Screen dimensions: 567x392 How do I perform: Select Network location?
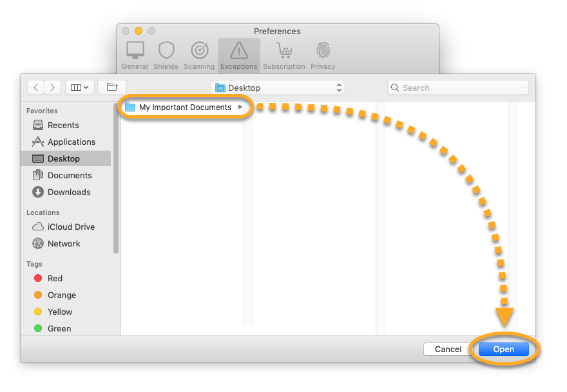click(66, 243)
